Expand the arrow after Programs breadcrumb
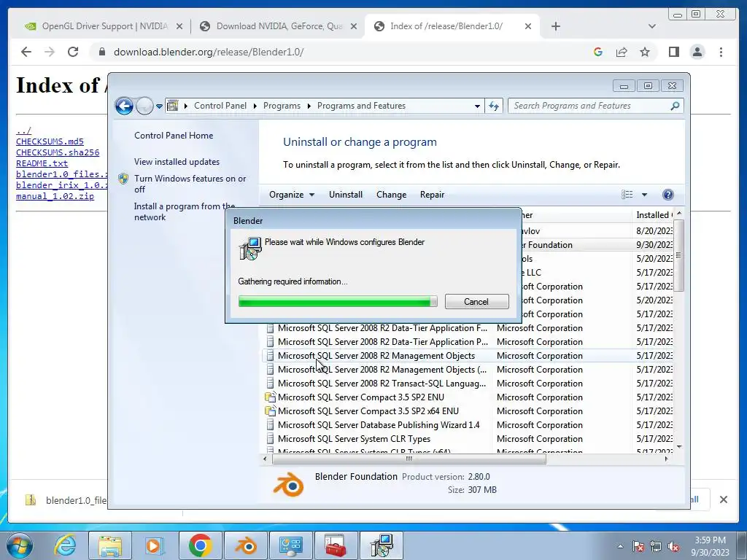This screenshot has width=747, height=560. pyautogui.click(x=309, y=106)
